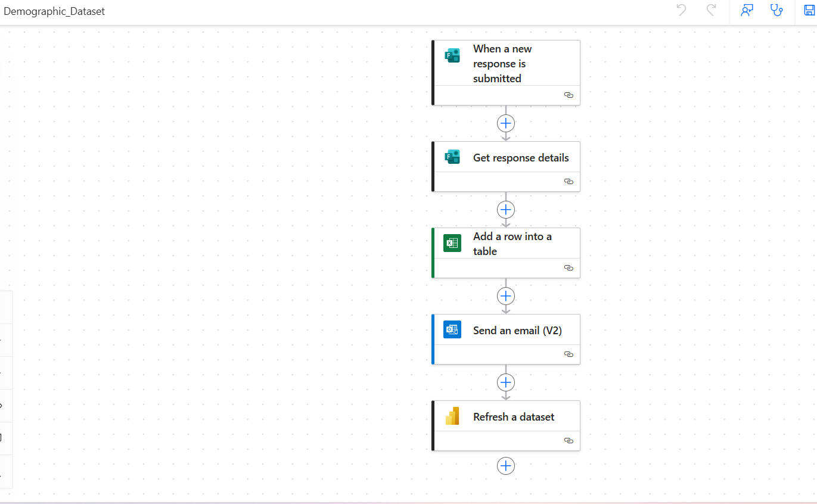The height and width of the screenshot is (504, 817).
Task: Click the Microsoft Forms icon on the trigger card
Action: (452, 56)
